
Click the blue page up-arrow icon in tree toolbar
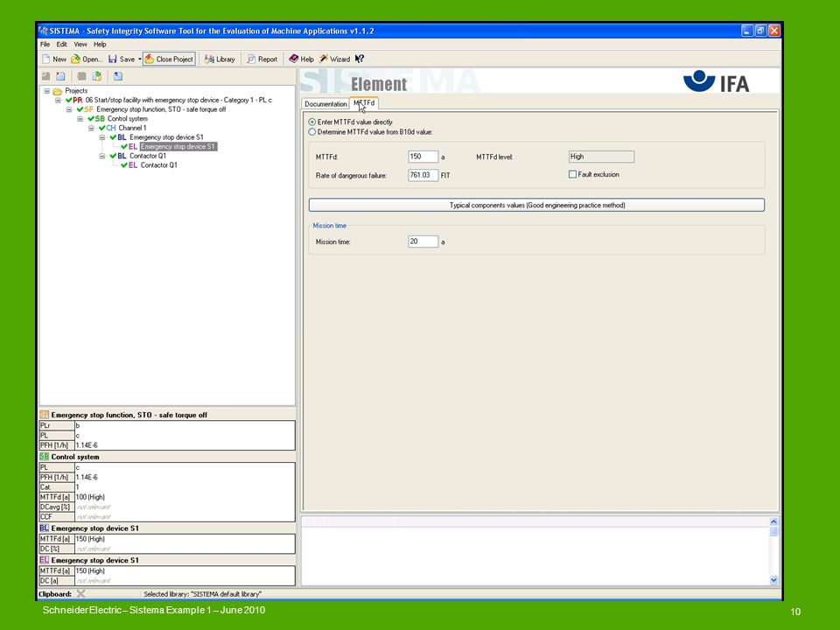(118, 76)
